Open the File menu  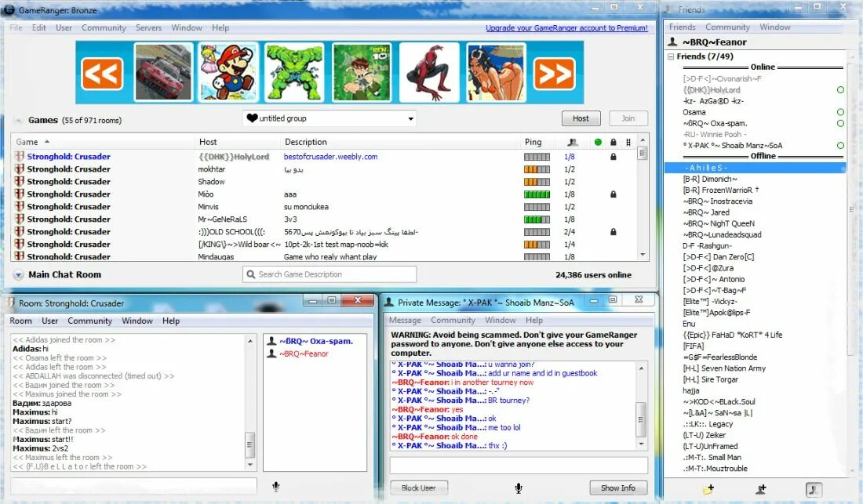pyautogui.click(x=16, y=27)
